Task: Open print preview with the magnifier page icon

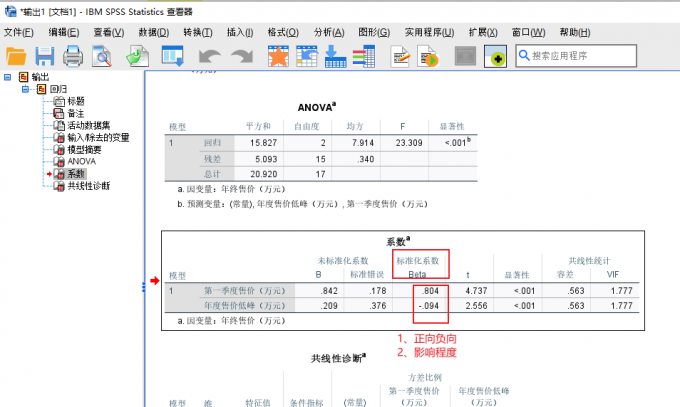Action: click(x=101, y=57)
